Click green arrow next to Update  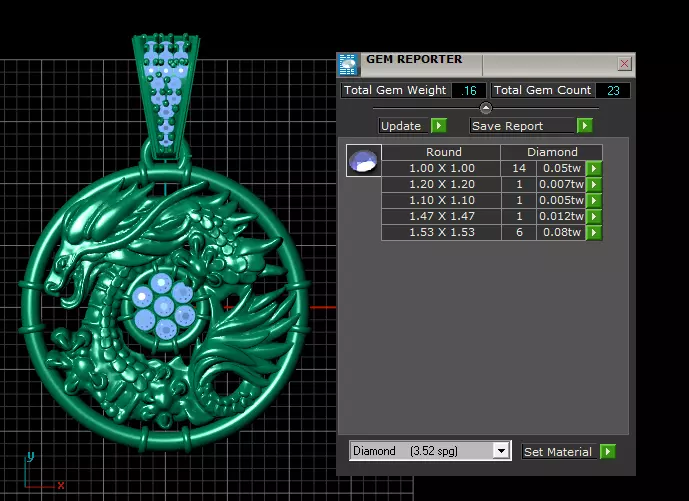439,126
